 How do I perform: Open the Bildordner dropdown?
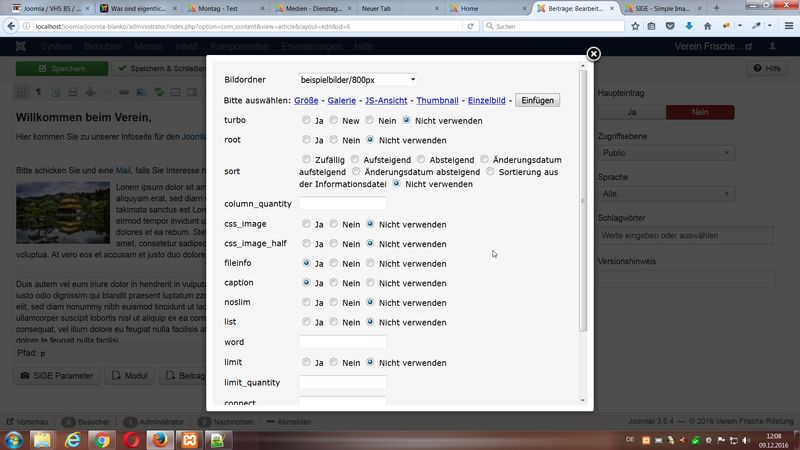pos(358,80)
